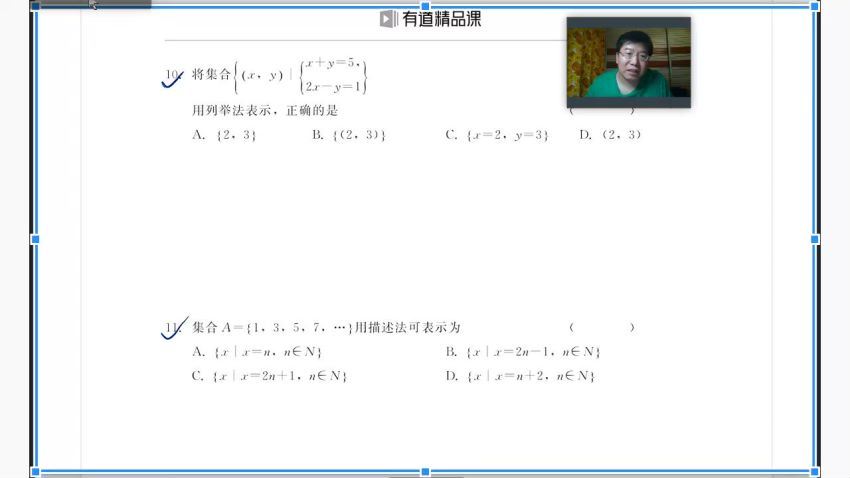Select option A. {x | x=n, n∈N}
This screenshot has height=478, width=850.
coord(257,352)
